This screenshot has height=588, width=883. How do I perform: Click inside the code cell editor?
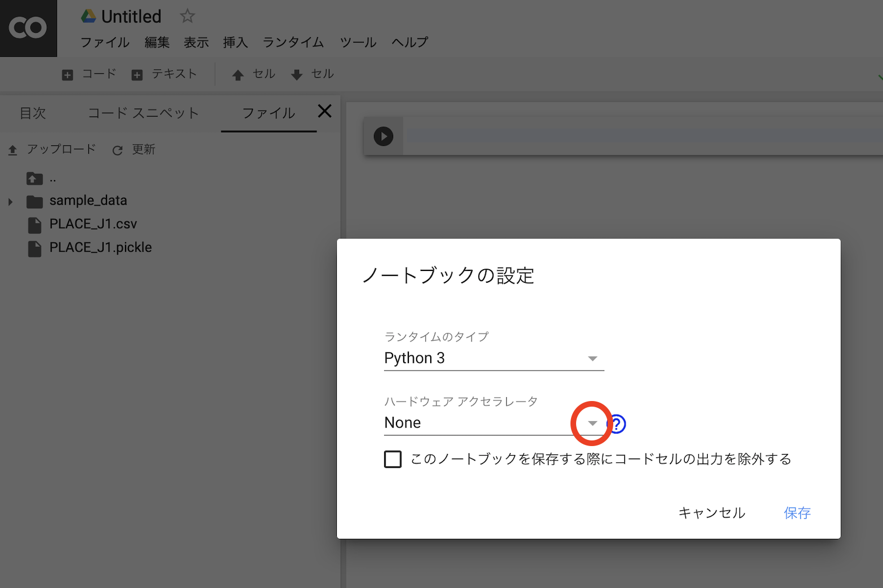coord(643,136)
